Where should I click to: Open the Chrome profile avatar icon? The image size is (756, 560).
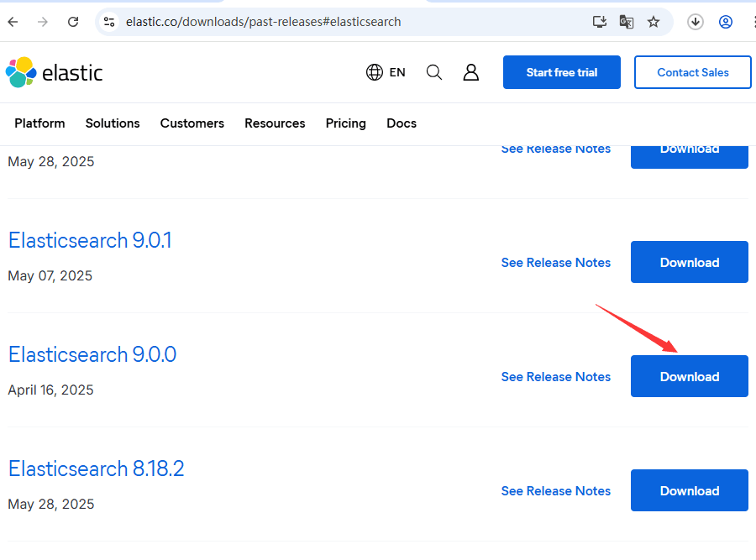coord(726,22)
